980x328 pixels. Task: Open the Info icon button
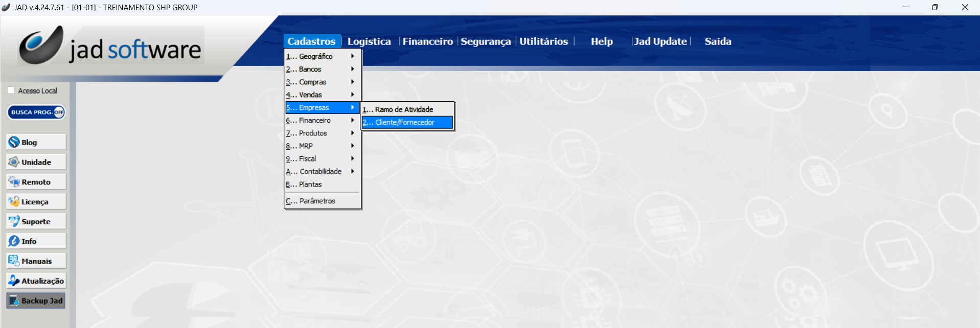[x=36, y=241]
